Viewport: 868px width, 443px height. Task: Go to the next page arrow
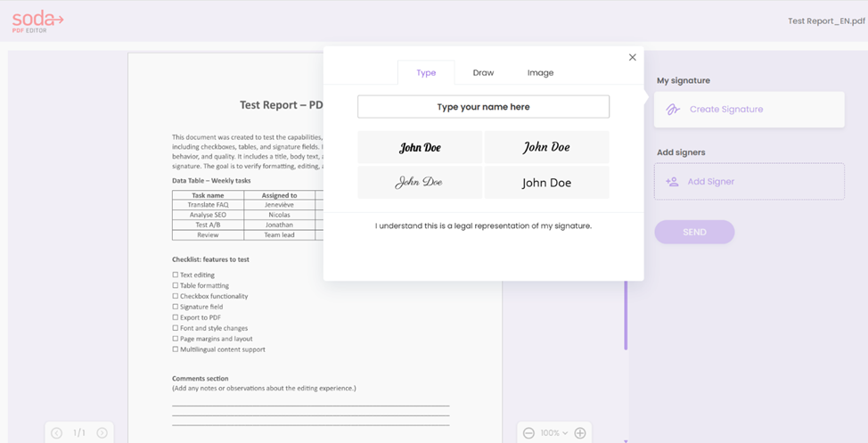102,433
